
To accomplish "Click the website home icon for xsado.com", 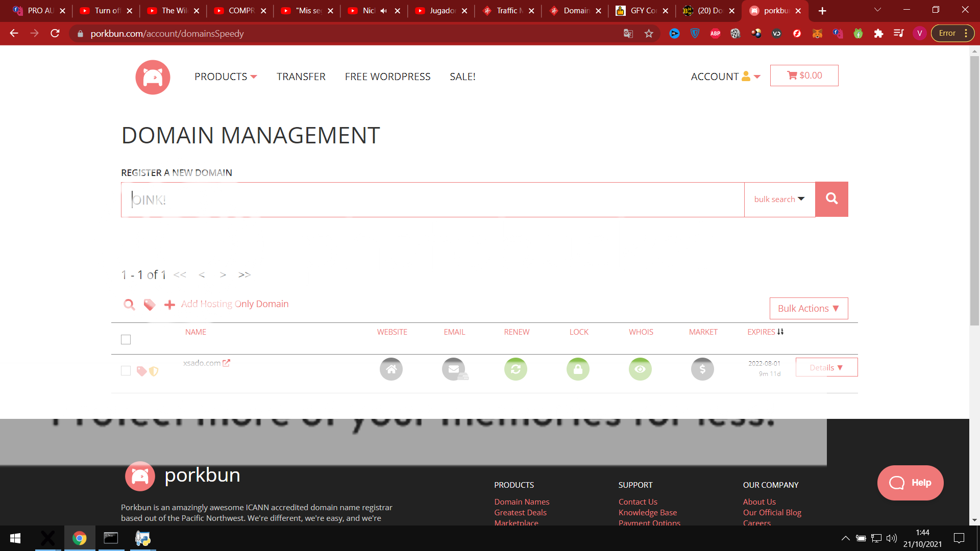I will [391, 369].
